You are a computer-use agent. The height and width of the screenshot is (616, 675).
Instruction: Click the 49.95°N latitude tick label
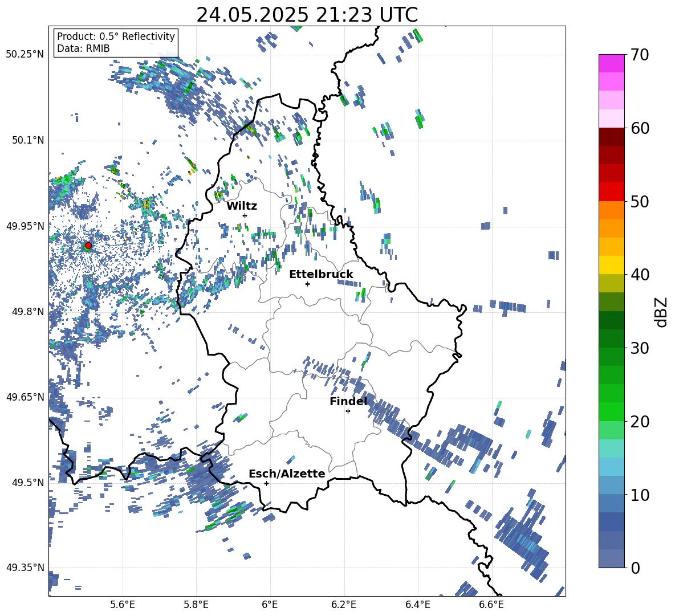point(25,226)
